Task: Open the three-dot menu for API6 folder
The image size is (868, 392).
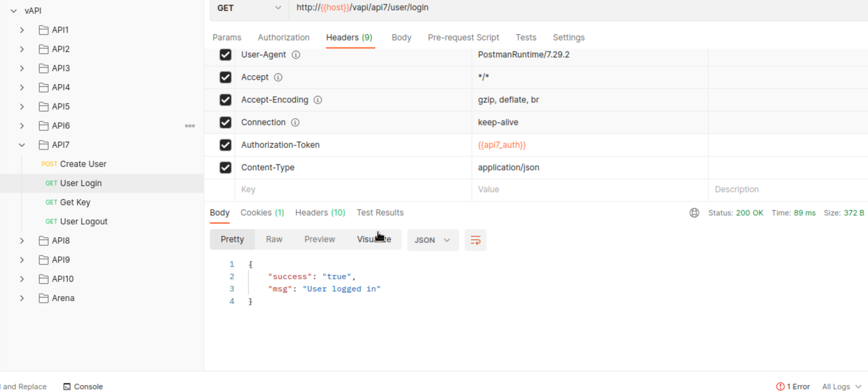Action: (190, 126)
